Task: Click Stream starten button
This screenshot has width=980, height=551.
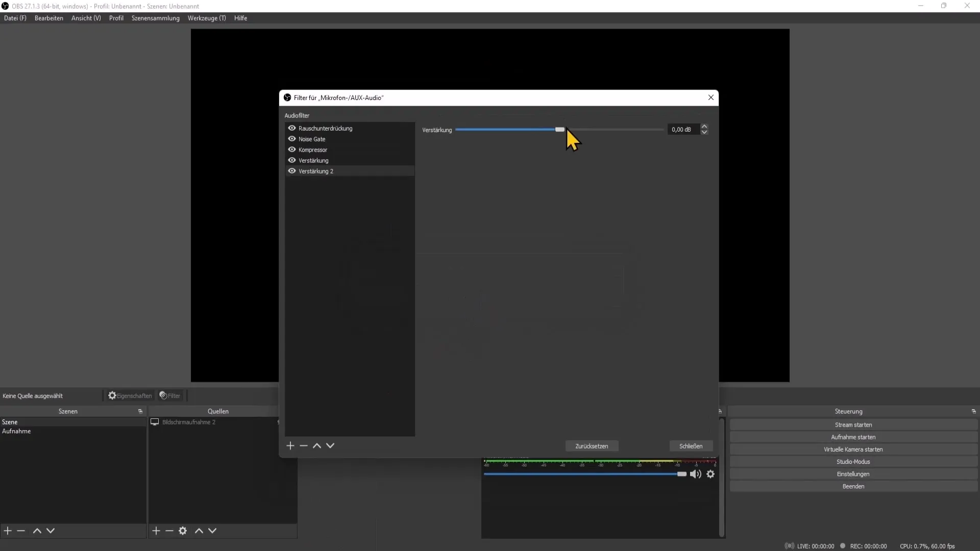Action: click(x=853, y=424)
